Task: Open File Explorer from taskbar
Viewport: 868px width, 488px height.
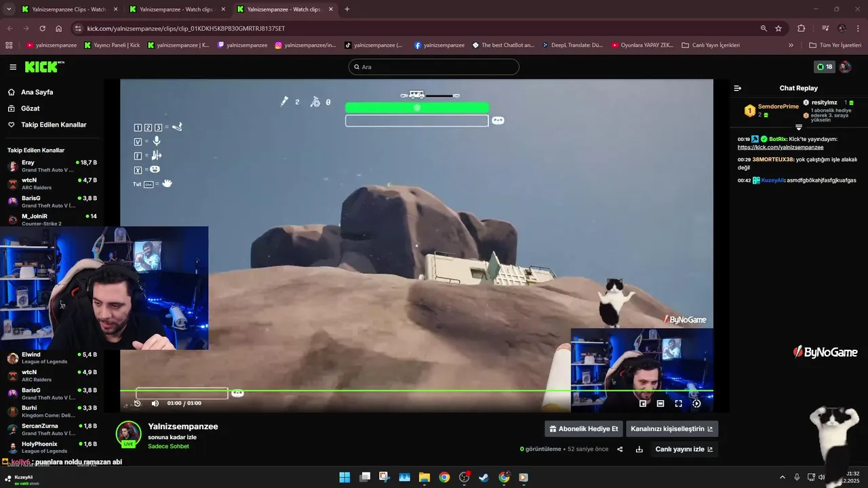Action: [x=424, y=477]
